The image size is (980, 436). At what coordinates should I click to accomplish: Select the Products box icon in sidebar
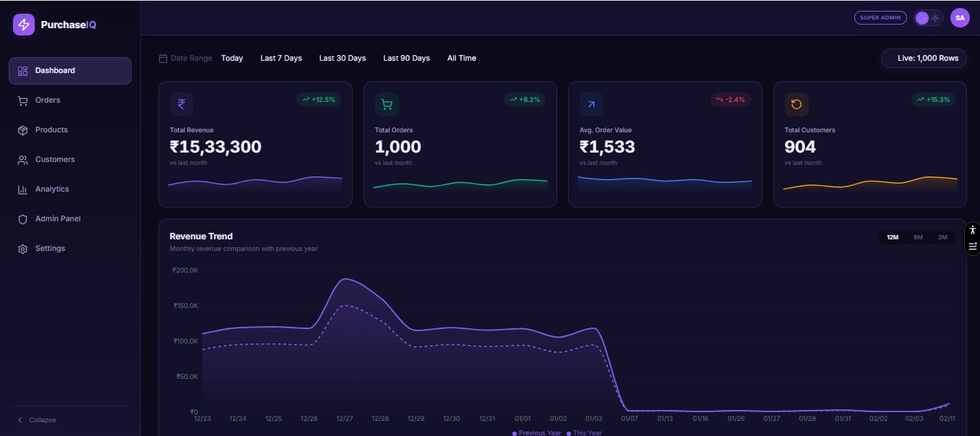[x=22, y=130]
